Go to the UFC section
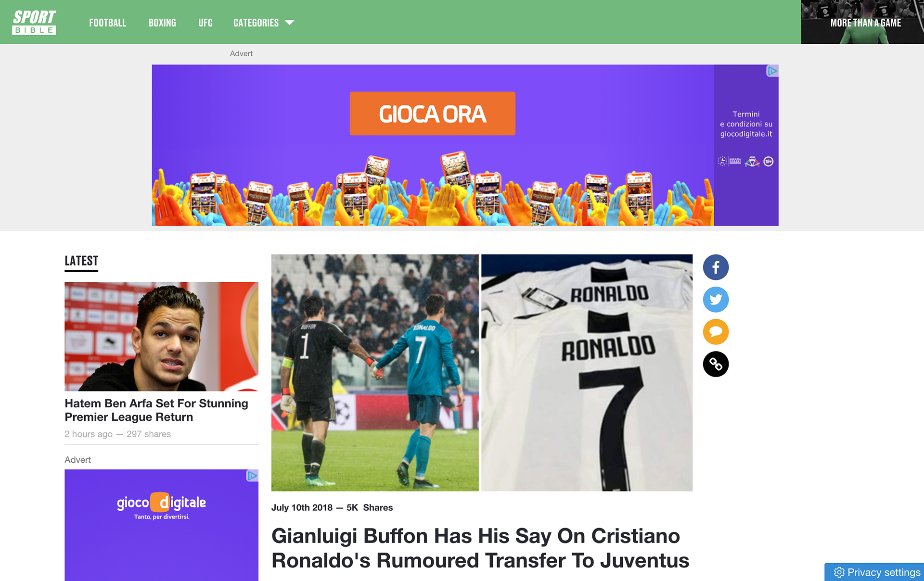 (x=205, y=23)
